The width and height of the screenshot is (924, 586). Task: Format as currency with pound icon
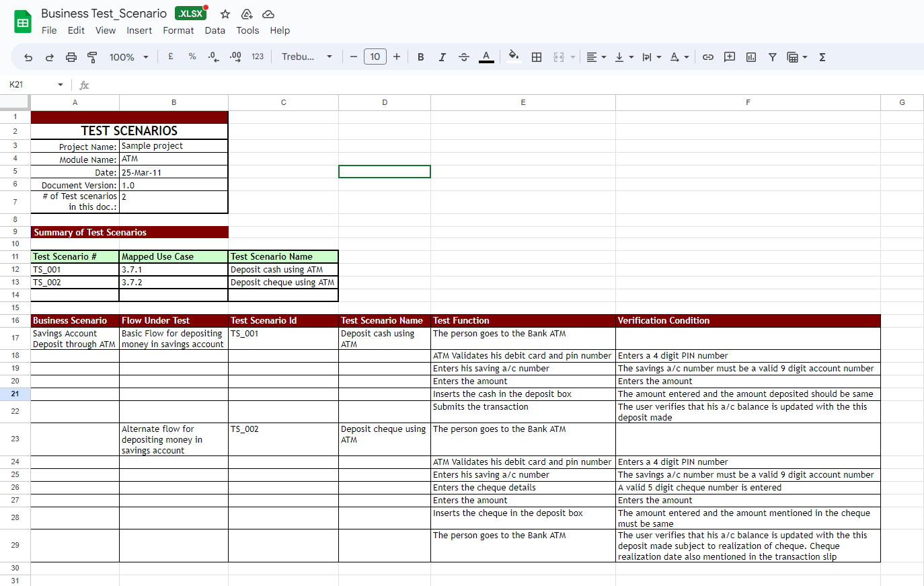171,57
